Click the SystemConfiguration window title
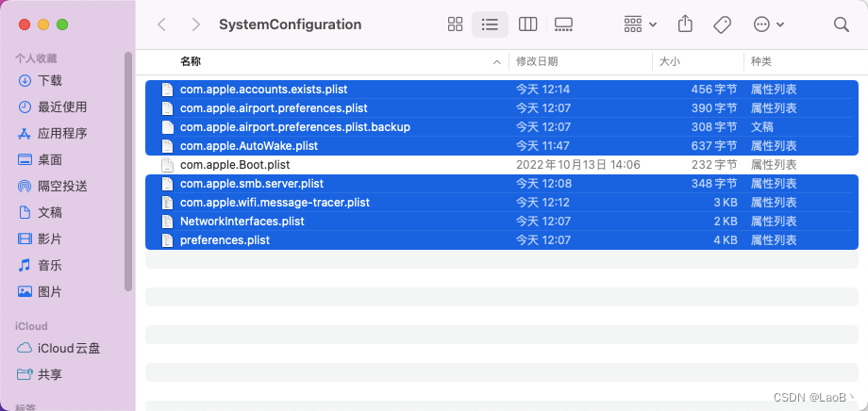The image size is (868, 411). (290, 25)
